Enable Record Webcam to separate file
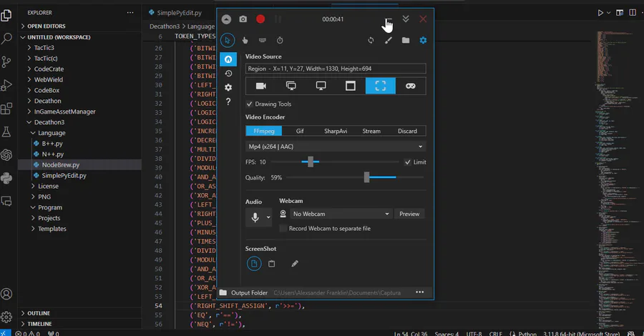This screenshot has width=644, height=336. pyautogui.click(x=283, y=229)
